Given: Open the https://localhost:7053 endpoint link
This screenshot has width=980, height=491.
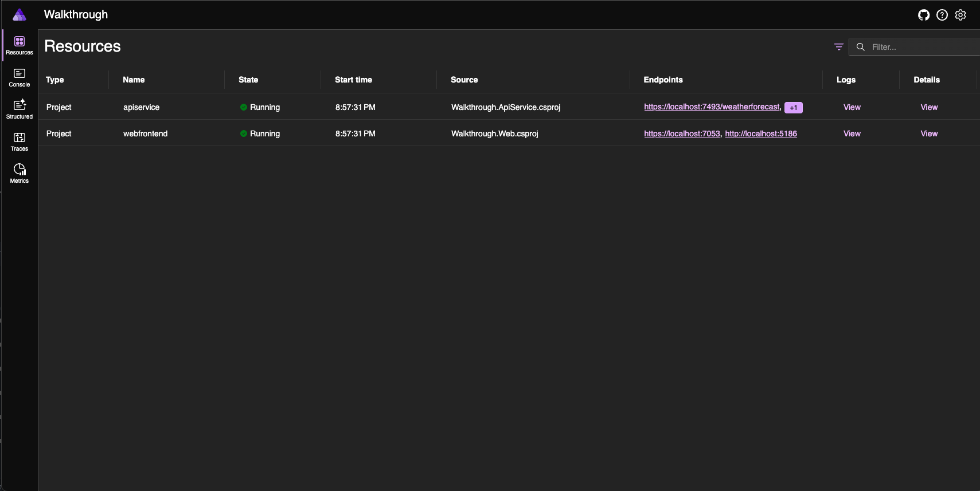Looking at the screenshot, I should point(682,133).
